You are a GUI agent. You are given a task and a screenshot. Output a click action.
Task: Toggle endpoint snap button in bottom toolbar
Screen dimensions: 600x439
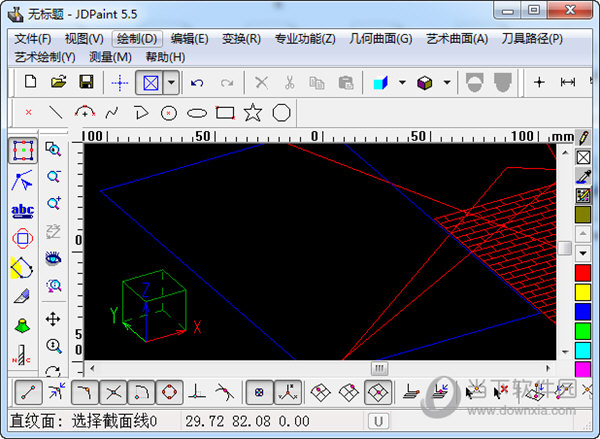coord(28,392)
